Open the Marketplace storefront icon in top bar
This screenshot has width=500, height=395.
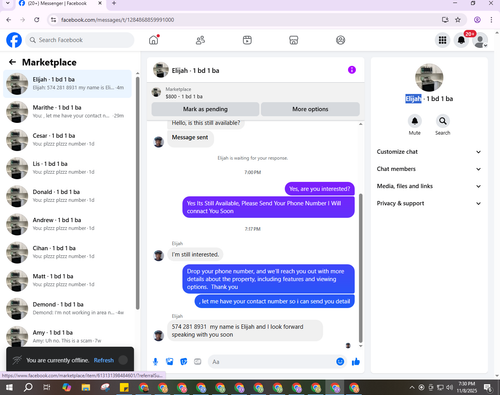294,40
